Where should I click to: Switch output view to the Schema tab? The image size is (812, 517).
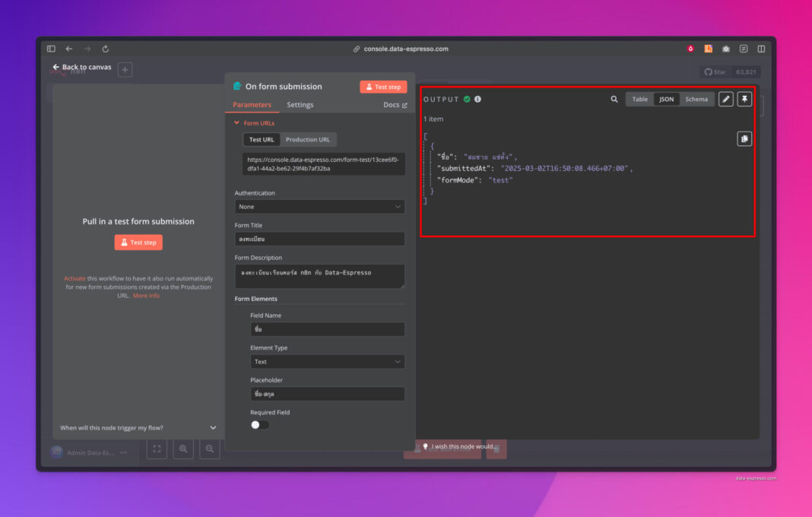click(697, 99)
